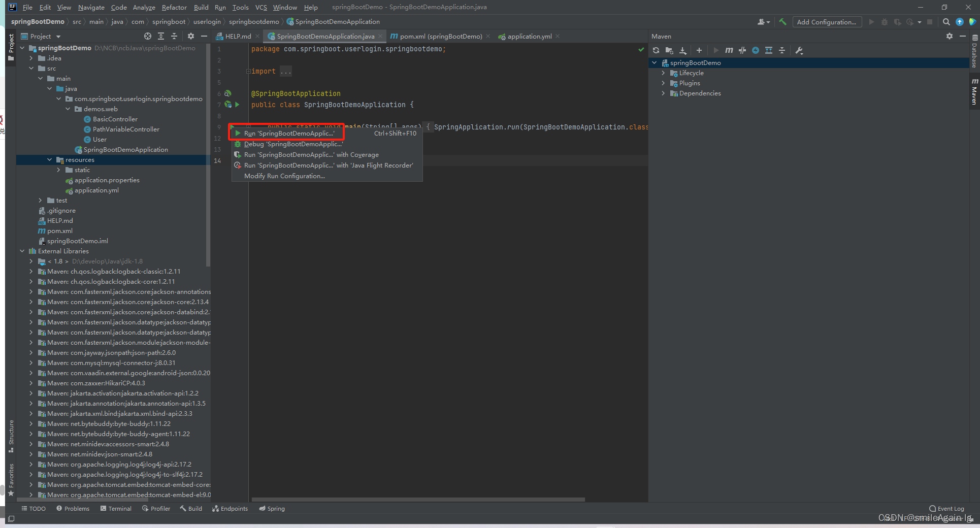Reload all Maven projects icon

click(x=656, y=50)
